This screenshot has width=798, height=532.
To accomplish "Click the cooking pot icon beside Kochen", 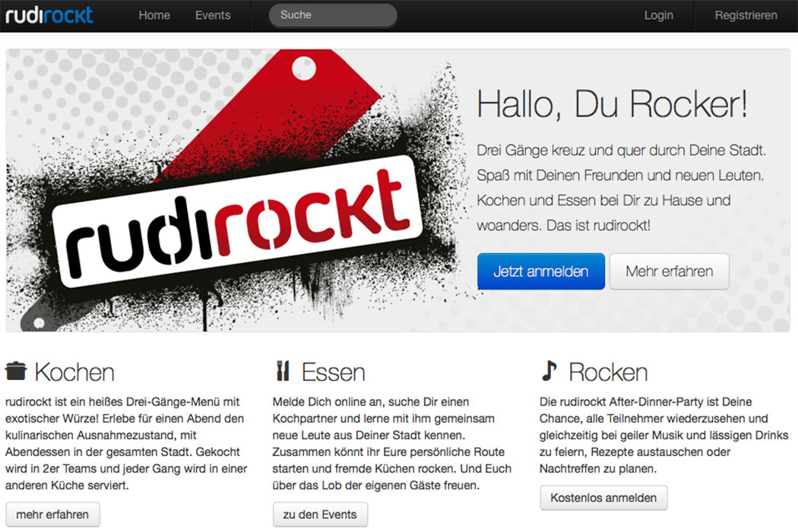I will click(16, 371).
